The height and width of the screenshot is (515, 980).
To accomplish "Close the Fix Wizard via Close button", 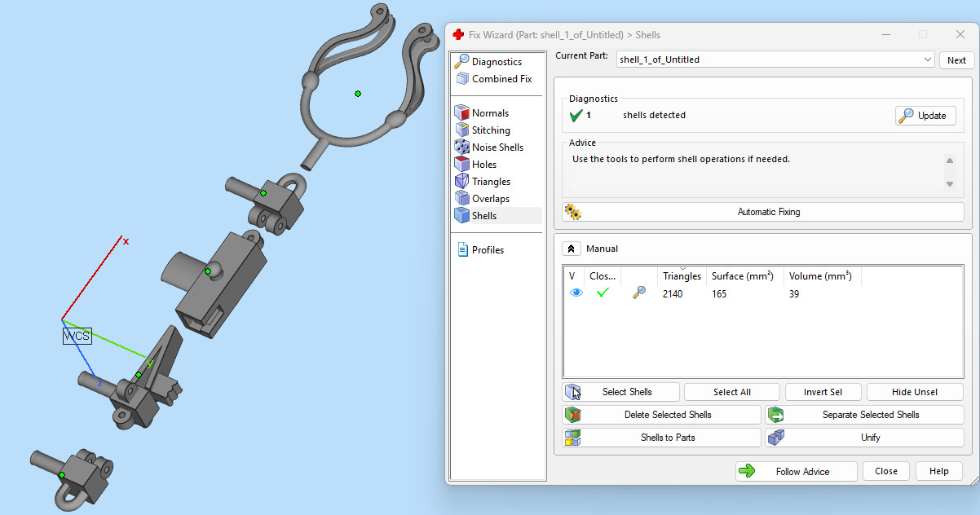I will [886, 471].
